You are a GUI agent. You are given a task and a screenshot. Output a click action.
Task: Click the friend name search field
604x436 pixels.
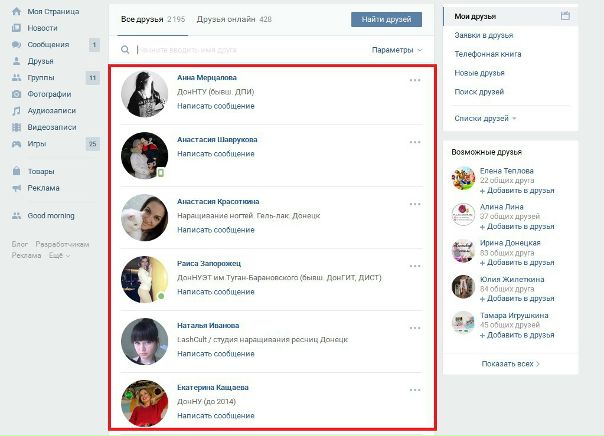click(250, 50)
